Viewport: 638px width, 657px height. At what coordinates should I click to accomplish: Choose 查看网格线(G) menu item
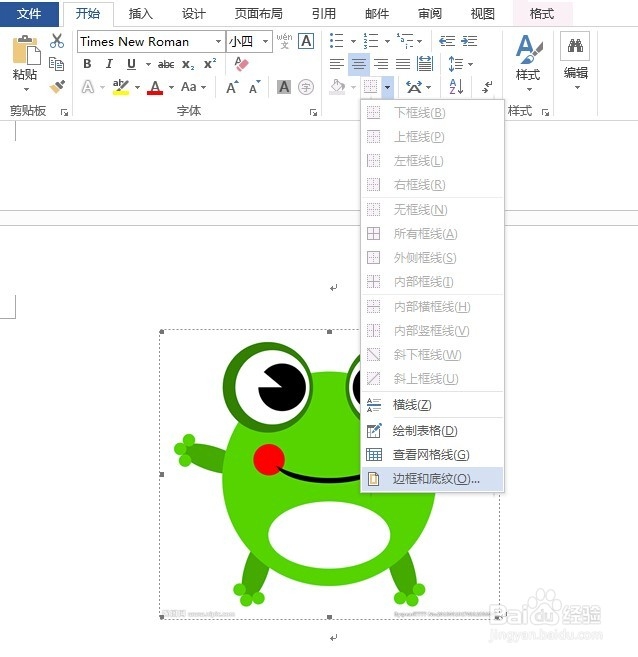tap(432, 455)
